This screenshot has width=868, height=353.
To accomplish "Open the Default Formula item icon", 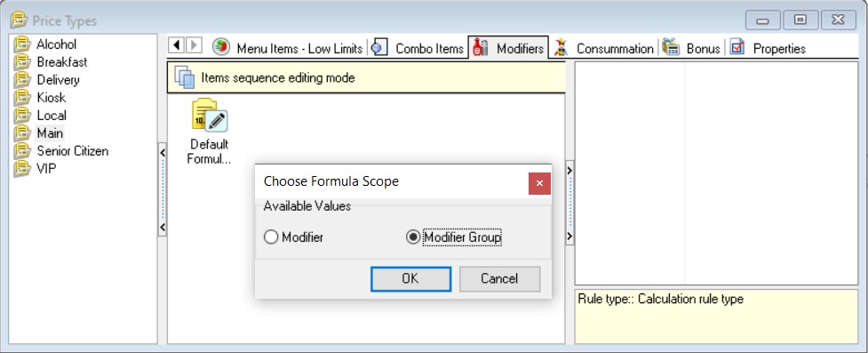I will pyautogui.click(x=210, y=116).
